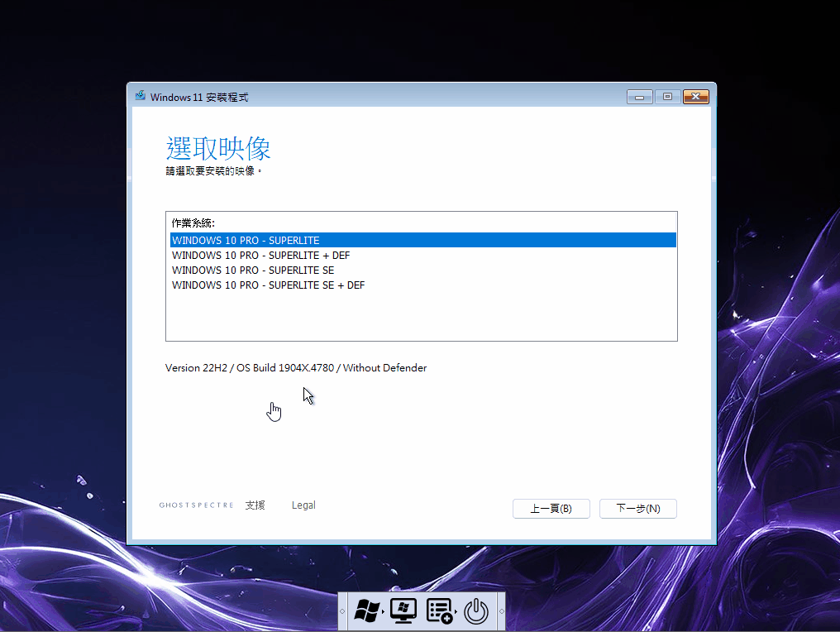The height and width of the screenshot is (632, 840).
Task: Open the Legal link
Action: click(x=303, y=505)
